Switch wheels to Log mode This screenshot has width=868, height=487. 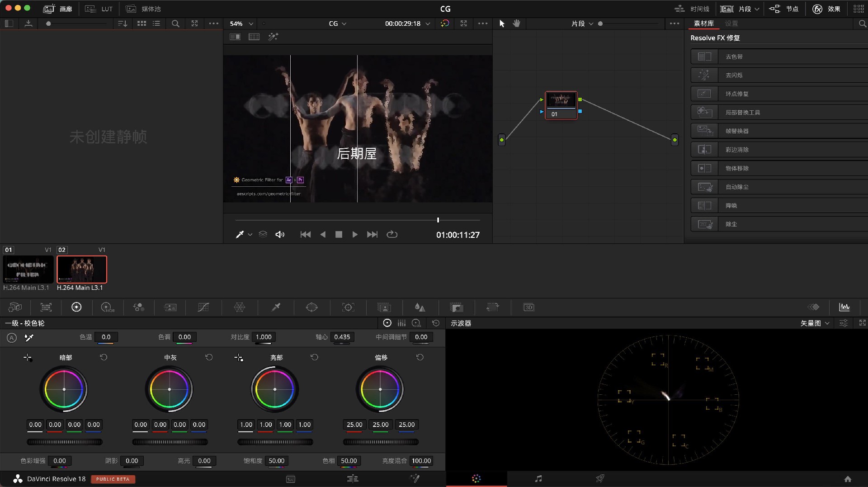416,323
